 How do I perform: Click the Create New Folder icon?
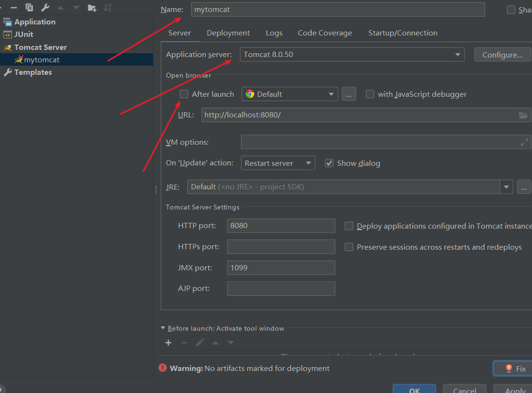(x=92, y=7)
